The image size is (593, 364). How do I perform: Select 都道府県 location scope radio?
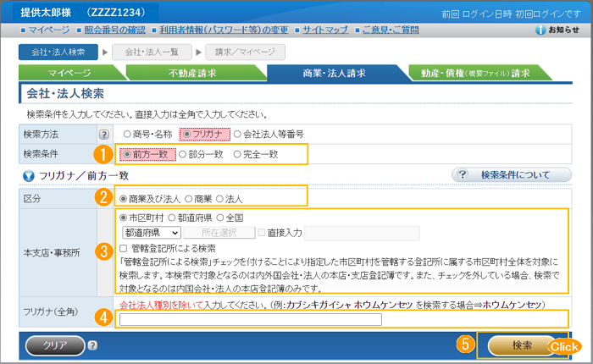(x=172, y=218)
